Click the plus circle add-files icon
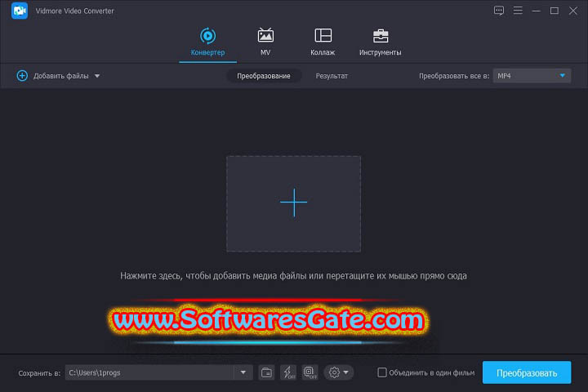 pyautogui.click(x=22, y=76)
